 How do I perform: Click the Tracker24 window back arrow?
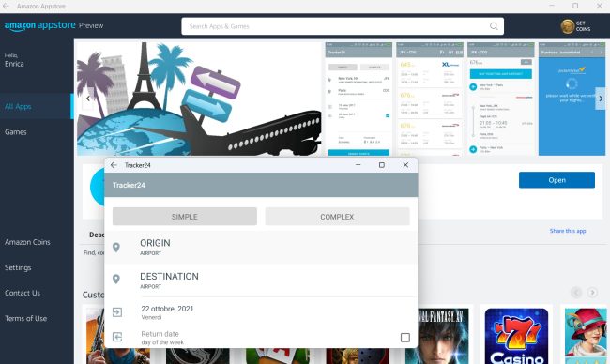point(114,165)
